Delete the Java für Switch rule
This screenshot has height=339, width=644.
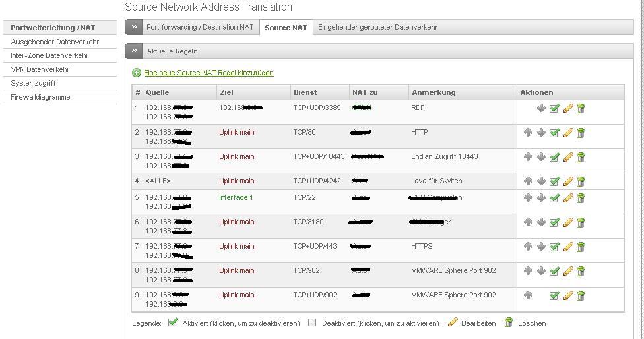point(581,181)
